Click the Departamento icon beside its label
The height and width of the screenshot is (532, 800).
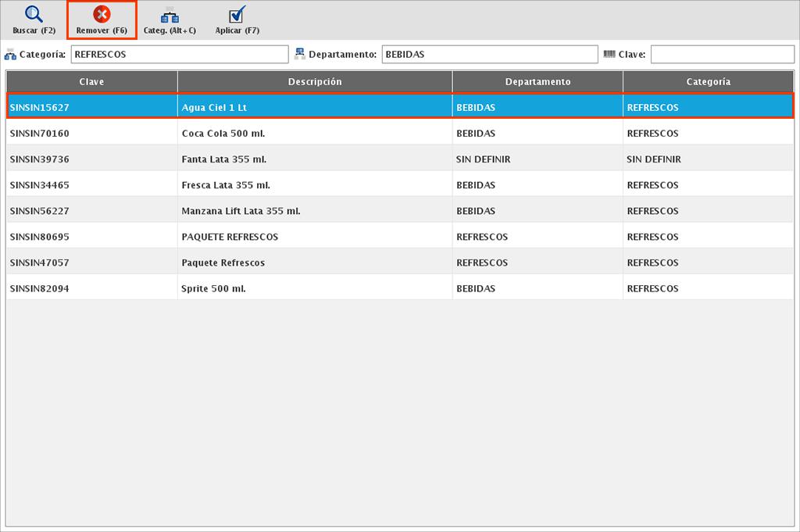[300, 55]
